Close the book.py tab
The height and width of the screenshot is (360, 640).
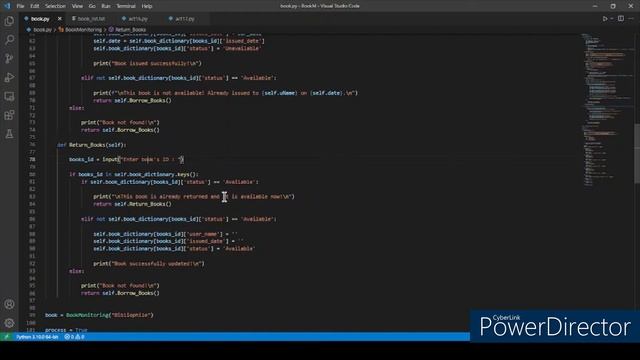tap(60, 19)
